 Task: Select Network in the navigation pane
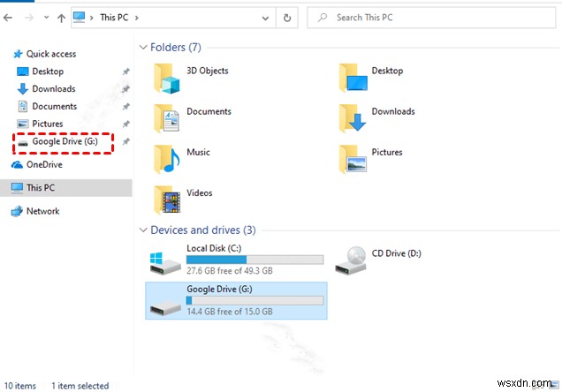pos(43,211)
